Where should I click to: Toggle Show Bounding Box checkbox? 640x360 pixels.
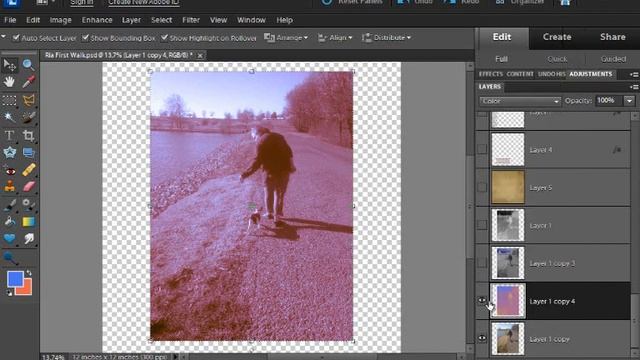coord(85,38)
